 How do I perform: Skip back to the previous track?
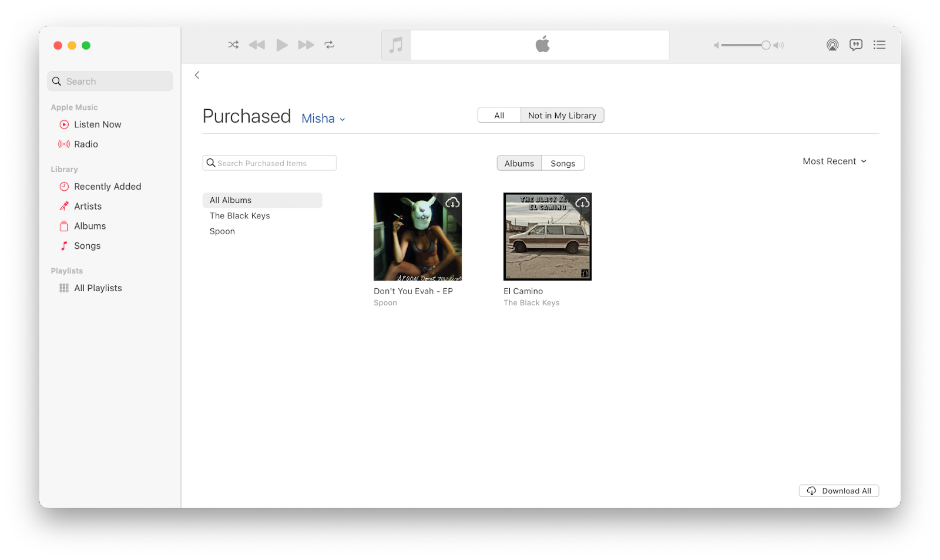tap(257, 45)
